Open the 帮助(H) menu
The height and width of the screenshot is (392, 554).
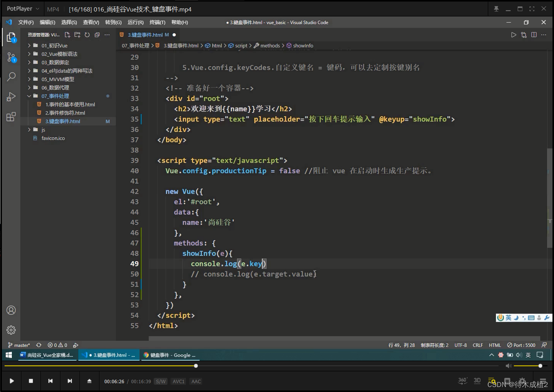[180, 22]
